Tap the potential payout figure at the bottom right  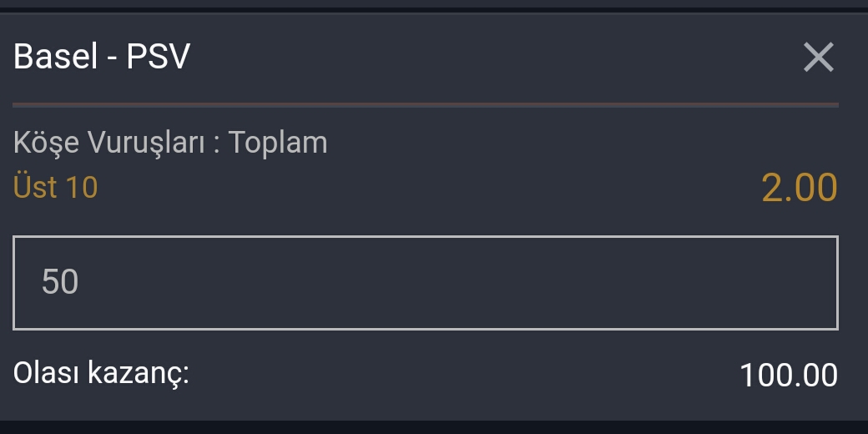[x=788, y=375]
